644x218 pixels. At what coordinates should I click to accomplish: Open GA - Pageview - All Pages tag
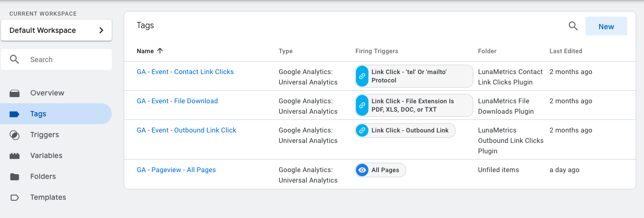[176, 170]
